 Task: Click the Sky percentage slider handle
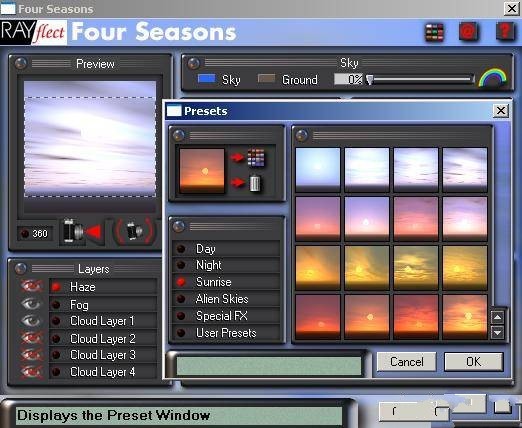(x=369, y=79)
